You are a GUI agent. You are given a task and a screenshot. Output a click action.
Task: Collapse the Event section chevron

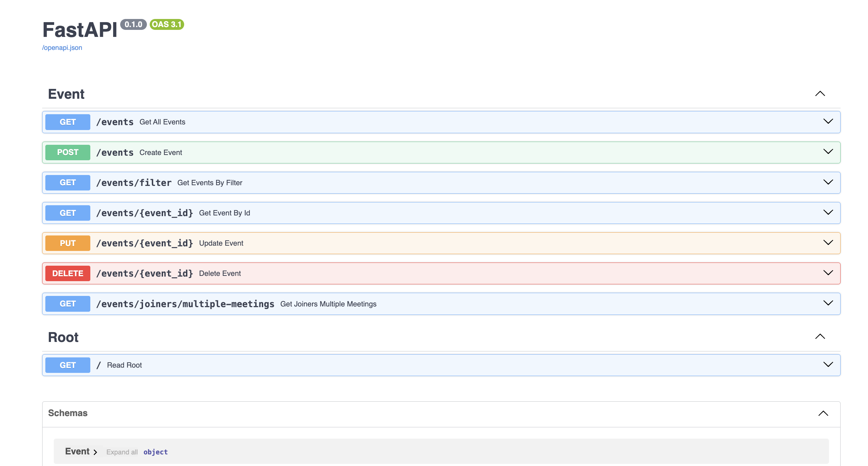pyautogui.click(x=820, y=93)
